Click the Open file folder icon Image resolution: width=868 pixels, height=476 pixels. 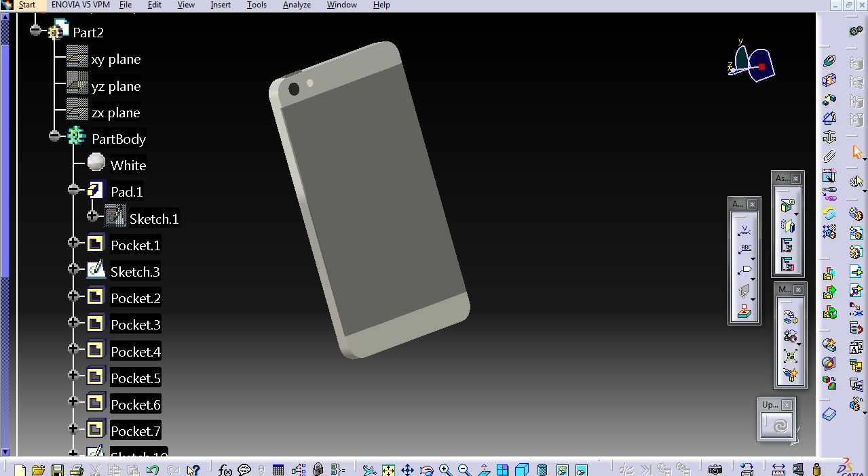[x=38, y=470]
